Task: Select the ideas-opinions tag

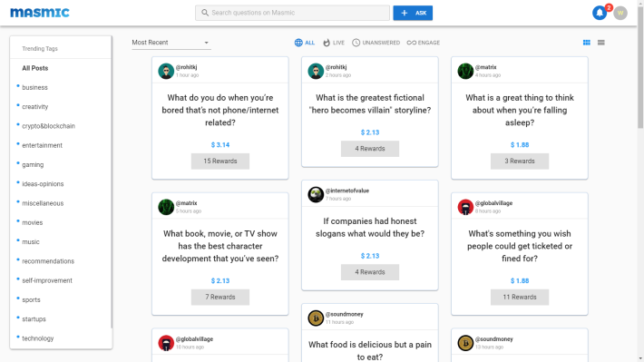Action: coord(43,184)
